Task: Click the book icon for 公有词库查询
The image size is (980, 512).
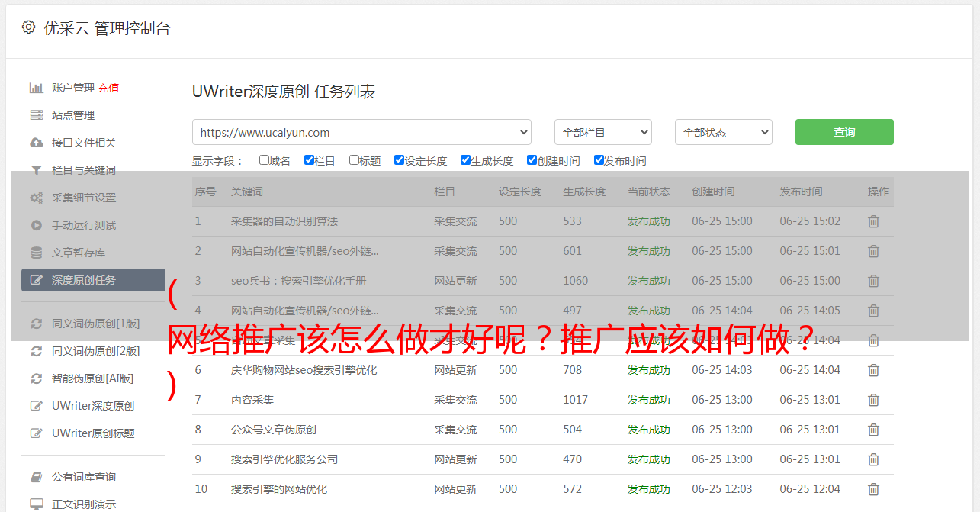Action: tap(36, 477)
